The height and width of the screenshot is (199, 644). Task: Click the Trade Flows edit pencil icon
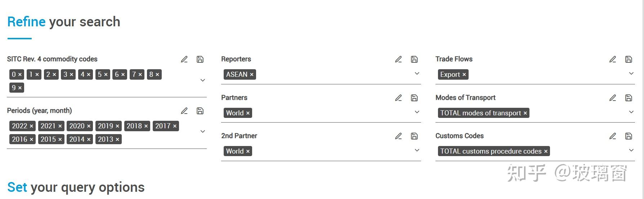coord(613,59)
